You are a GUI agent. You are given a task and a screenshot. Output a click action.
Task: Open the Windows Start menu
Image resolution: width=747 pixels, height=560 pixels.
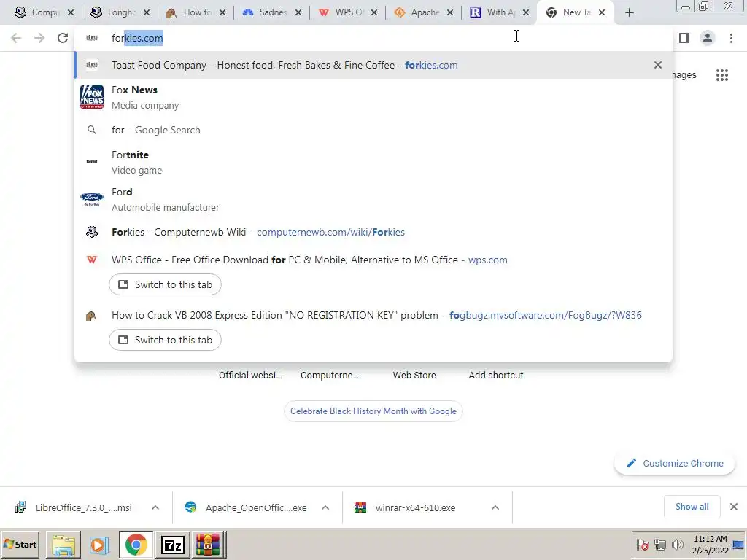click(x=20, y=545)
